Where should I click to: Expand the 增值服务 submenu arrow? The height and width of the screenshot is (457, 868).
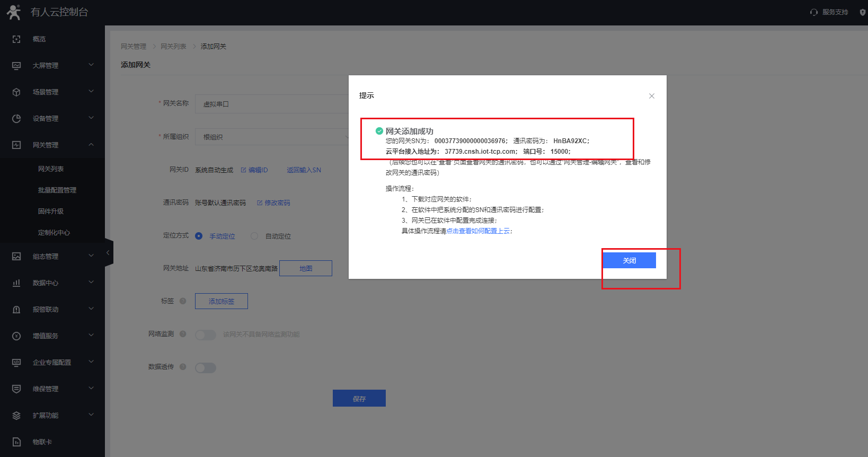(91, 336)
